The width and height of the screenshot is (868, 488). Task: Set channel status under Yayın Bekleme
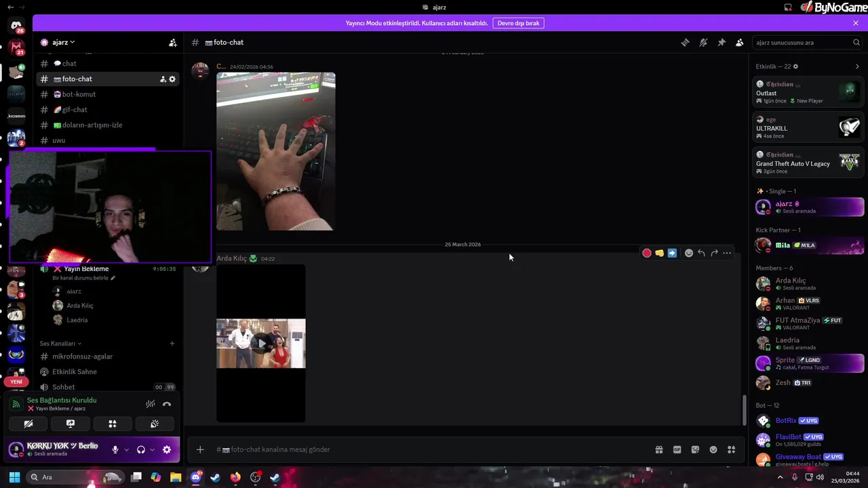click(x=84, y=278)
